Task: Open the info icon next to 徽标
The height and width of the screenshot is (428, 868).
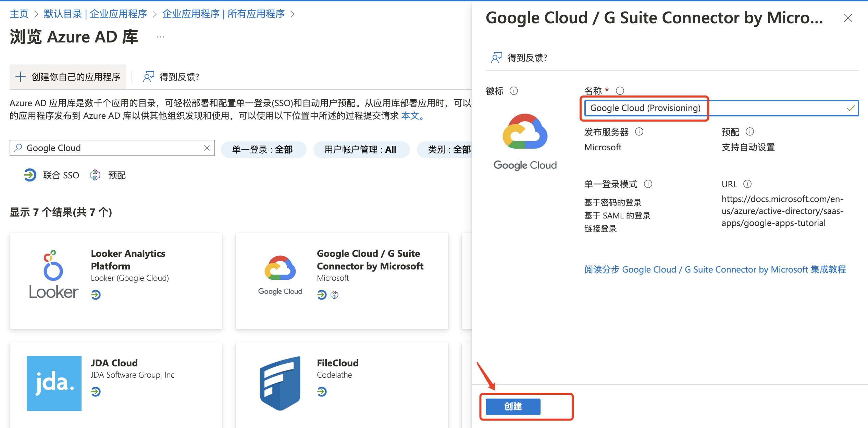Action: (x=514, y=91)
